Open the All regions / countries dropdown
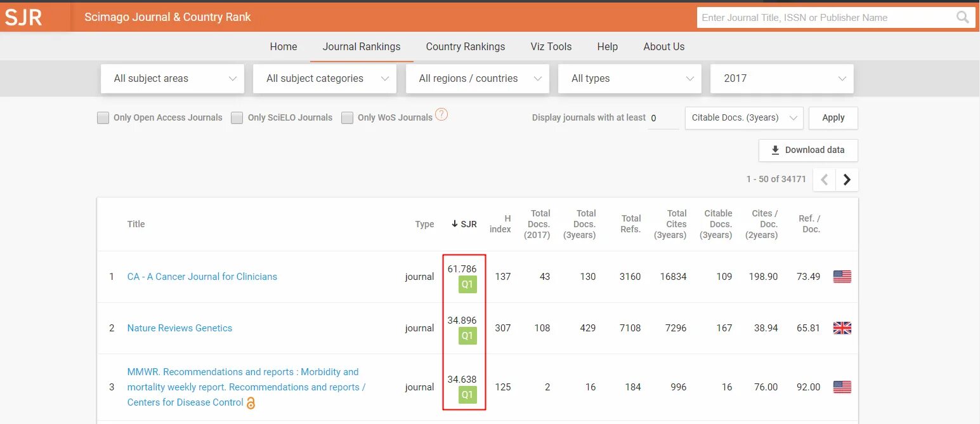980x424 pixels. pos(478,79)
